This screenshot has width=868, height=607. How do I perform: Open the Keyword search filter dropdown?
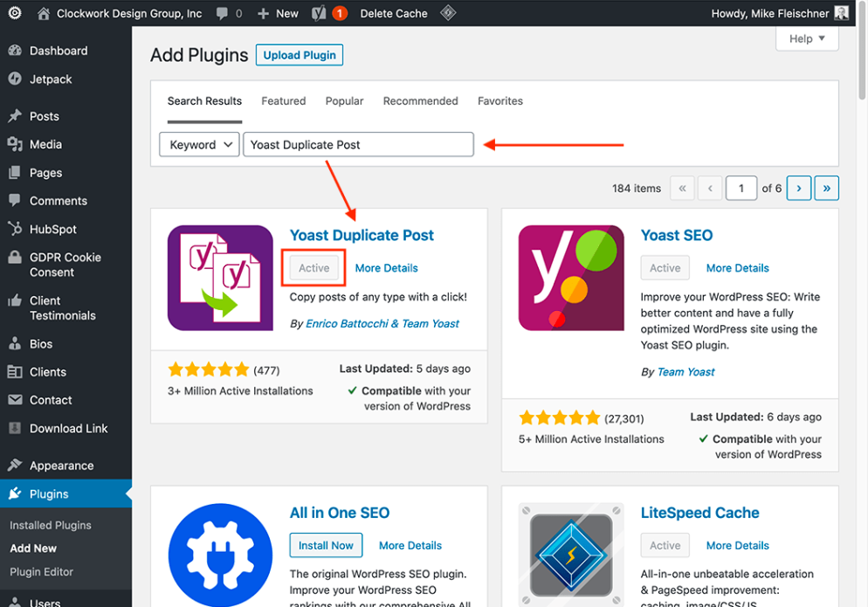(198, 144)
